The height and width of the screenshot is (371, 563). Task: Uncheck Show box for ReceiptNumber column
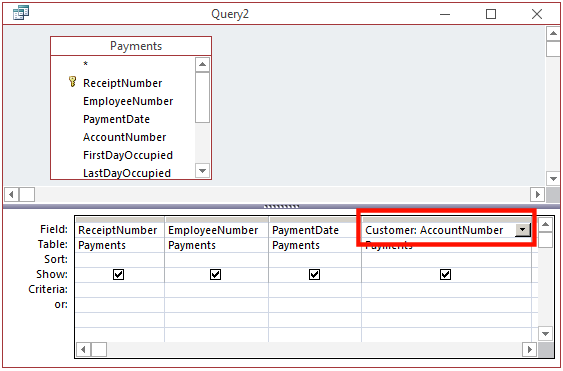118,275
